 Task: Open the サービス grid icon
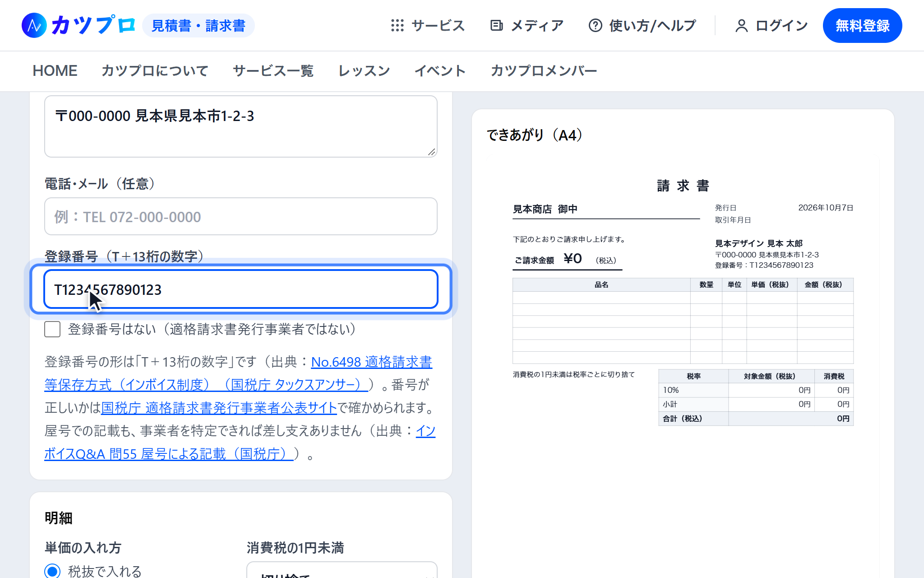click(x=397, y=25)
